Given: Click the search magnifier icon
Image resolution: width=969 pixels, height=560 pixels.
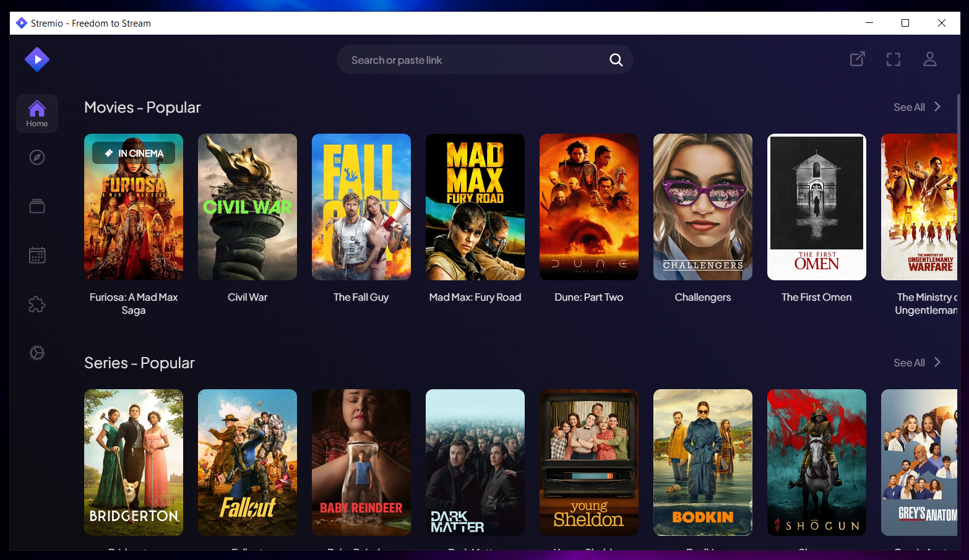Looking at the screenshot, I should pos(616,60).
